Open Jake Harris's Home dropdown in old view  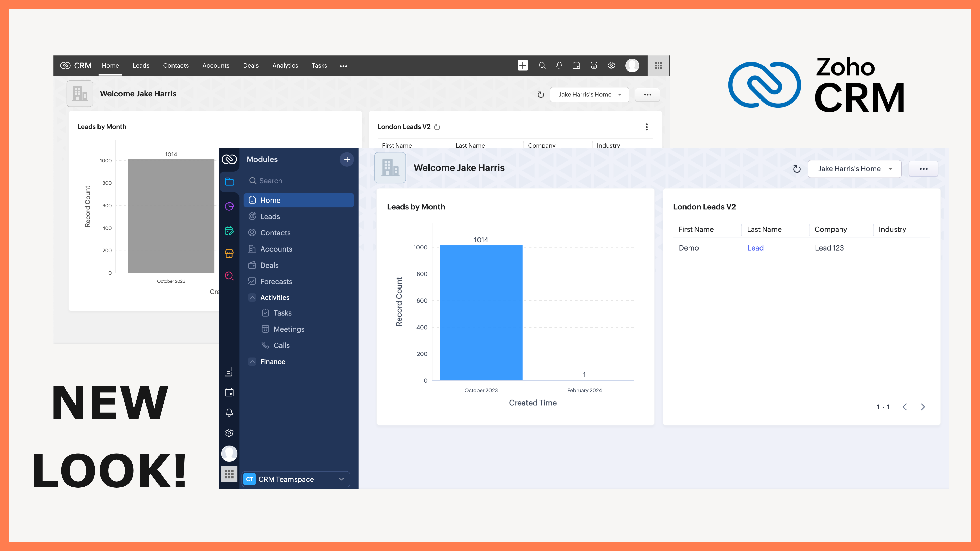(589, 95)
